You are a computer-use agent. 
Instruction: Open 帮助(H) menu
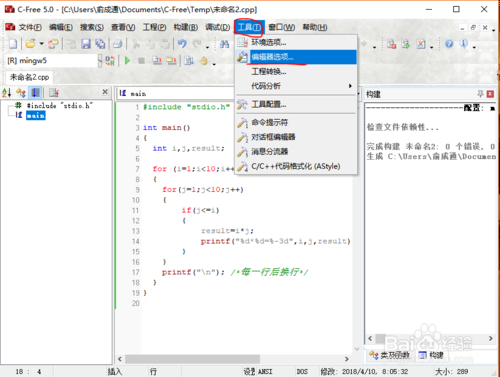315,27
